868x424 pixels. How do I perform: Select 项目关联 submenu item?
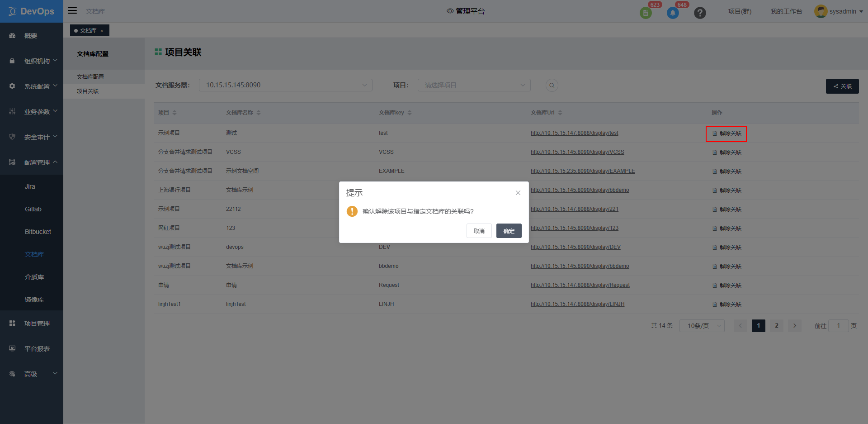(104, 91)
